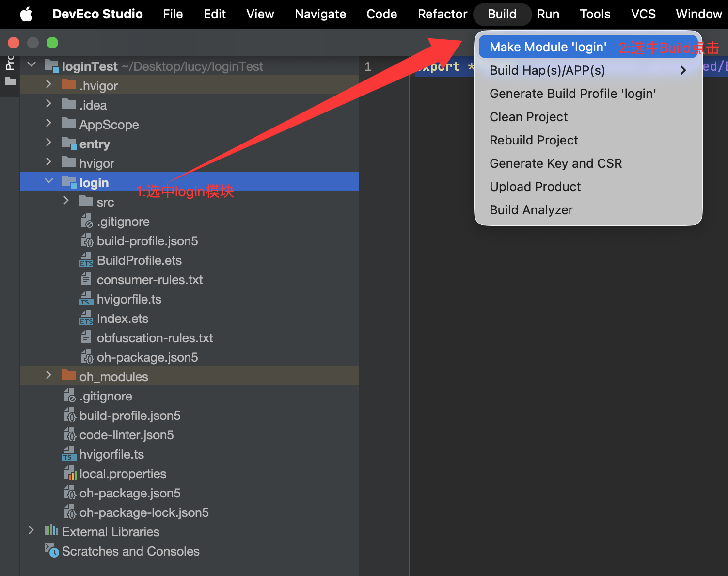
Task: Click the loginTest project icon
Action: click(x=52, y=66)
